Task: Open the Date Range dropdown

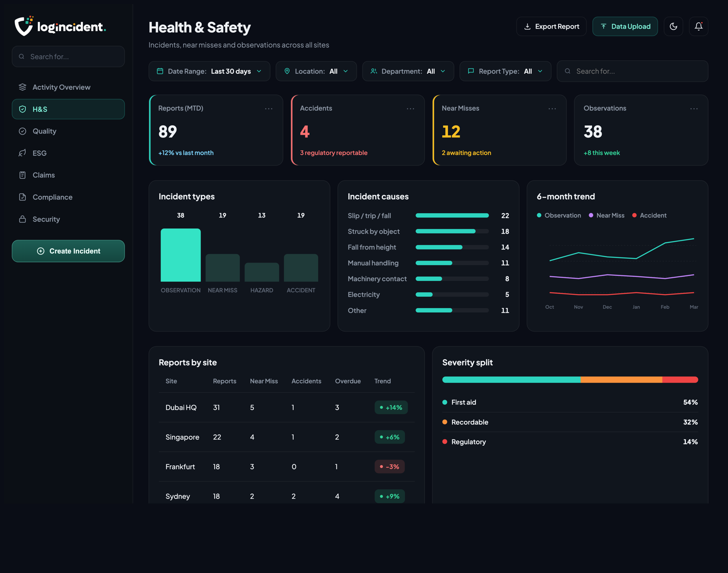Action: (209, 71)
